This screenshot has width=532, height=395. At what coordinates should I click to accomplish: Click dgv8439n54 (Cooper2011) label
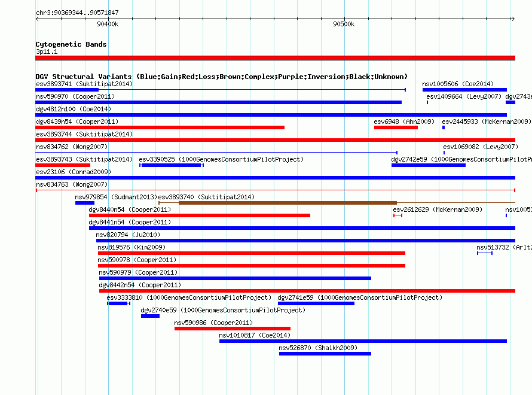77,121
